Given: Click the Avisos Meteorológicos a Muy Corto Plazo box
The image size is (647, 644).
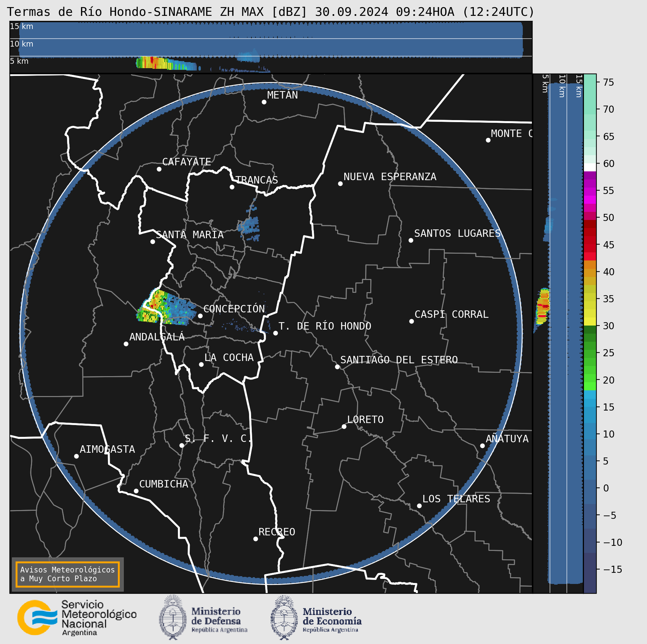Looking at the screenshot, I should tap(68, 574).
